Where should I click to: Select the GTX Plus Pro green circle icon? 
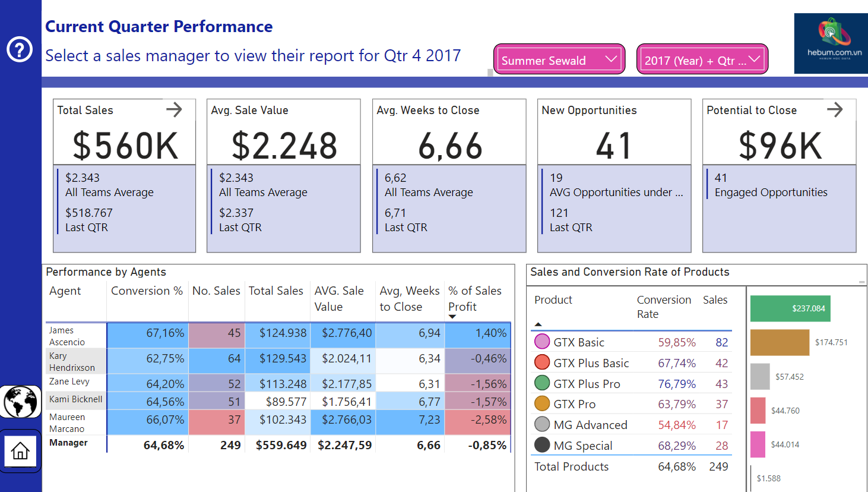[541, 383]
